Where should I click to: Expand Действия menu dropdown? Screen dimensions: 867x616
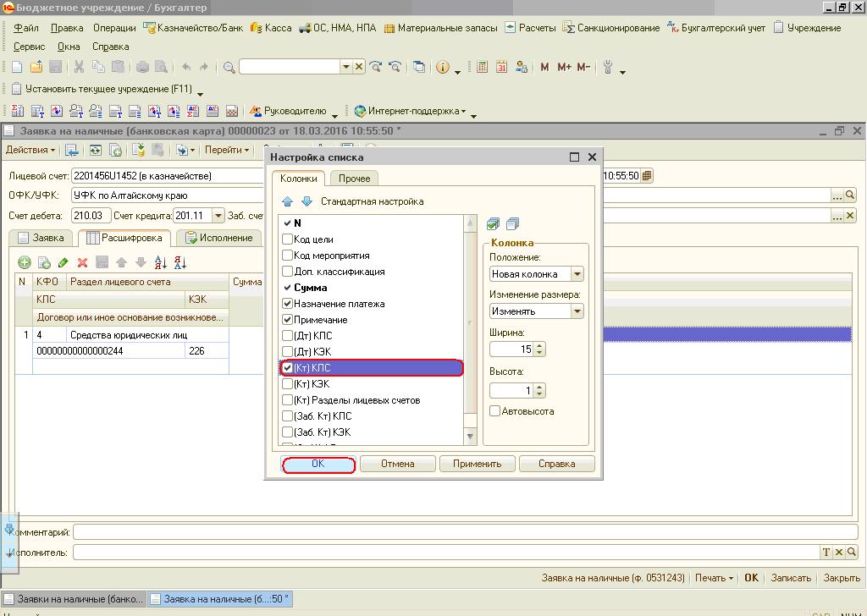click(30, 151)
